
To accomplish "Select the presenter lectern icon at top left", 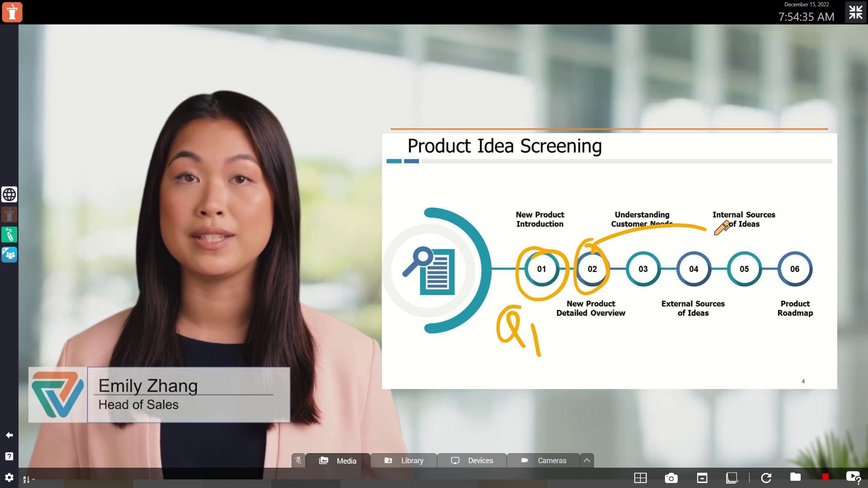I will point(12,12).
